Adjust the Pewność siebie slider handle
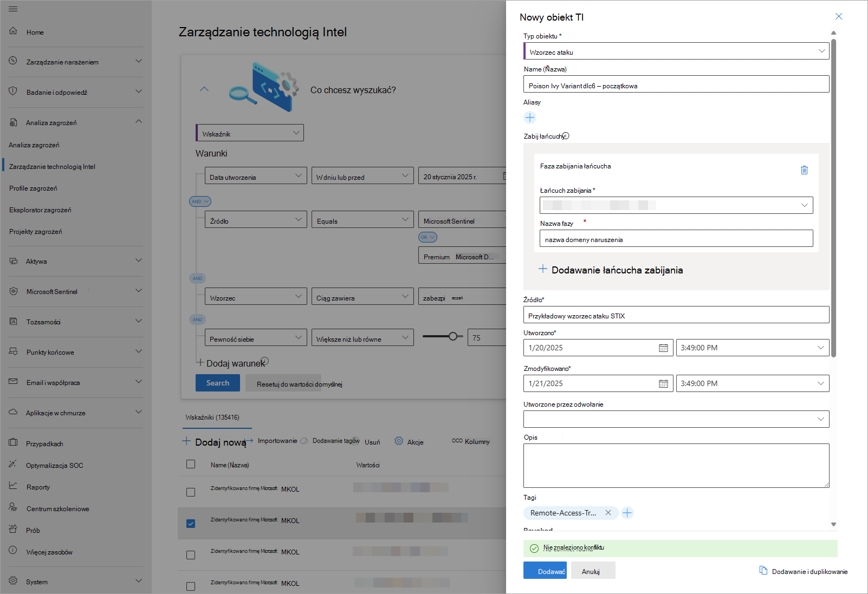Viewport: 868px width, 594px height. 453,336
